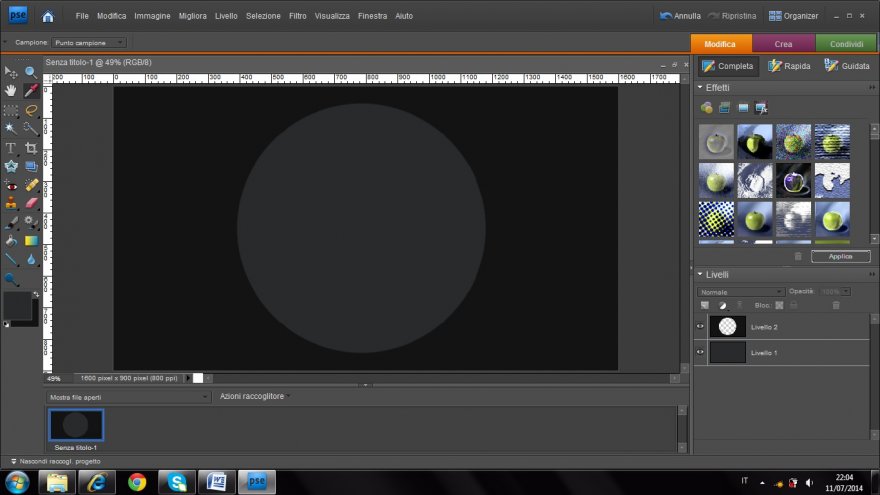
Task: Toggle visibility eye of Livello 1
Action: (x=700, y=352)
